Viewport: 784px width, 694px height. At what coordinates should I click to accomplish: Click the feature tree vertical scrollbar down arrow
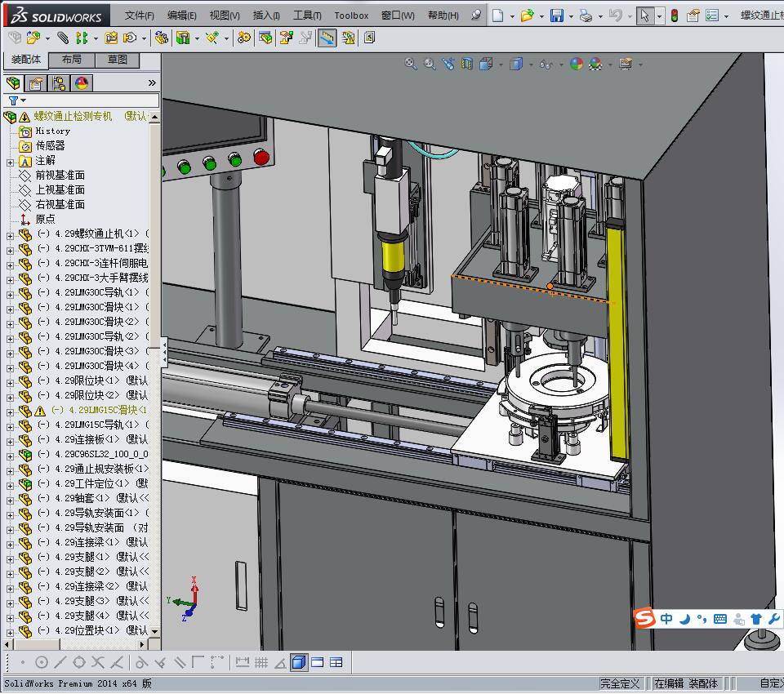[x=154, y=632]
